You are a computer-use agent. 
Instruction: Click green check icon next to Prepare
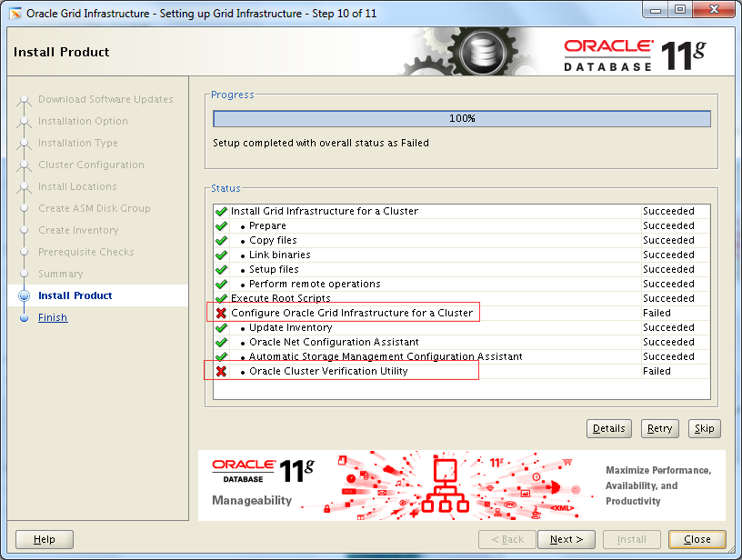point(221,225)
